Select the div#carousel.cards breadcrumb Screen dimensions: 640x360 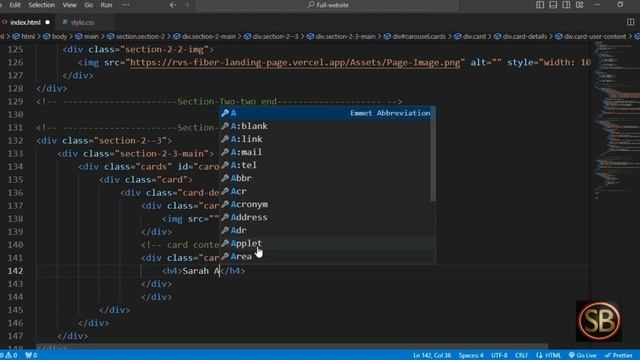[415, 36]
